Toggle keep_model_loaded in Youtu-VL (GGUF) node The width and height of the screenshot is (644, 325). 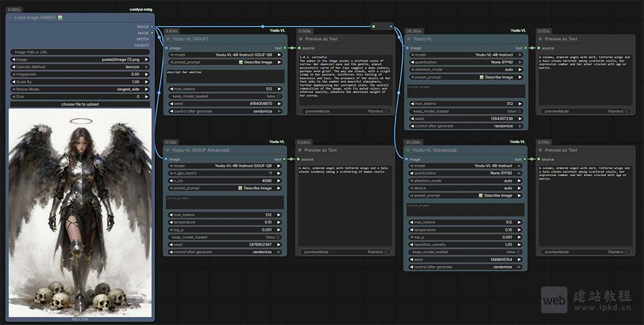[x=225, y=96]
